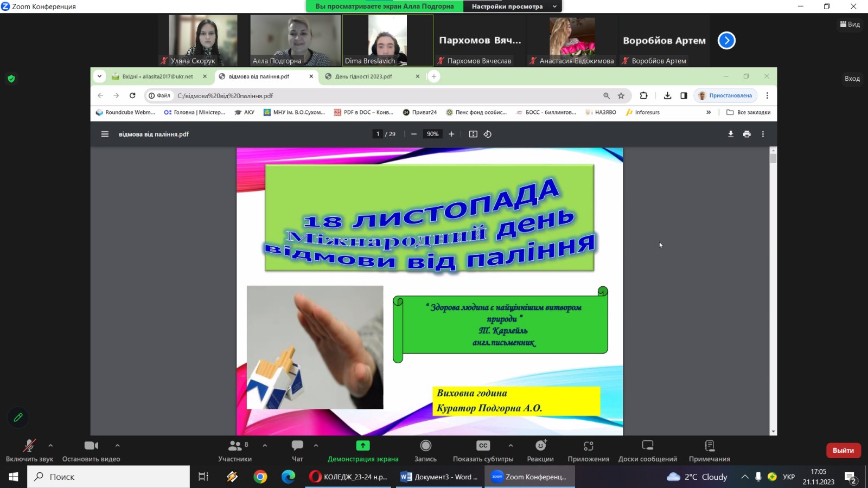Expand video options arrow beside camera
The image size is (868, 488).
tap(117, 446)
